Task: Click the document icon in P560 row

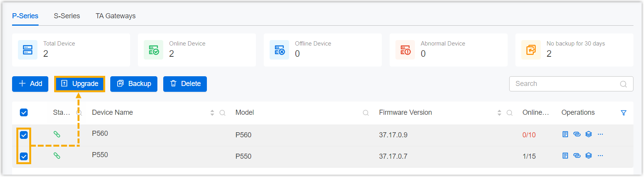Action: tap(565, 134)
